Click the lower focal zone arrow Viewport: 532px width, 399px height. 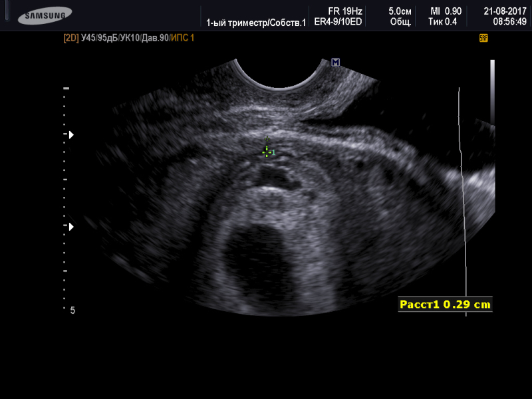pos(71,227)
